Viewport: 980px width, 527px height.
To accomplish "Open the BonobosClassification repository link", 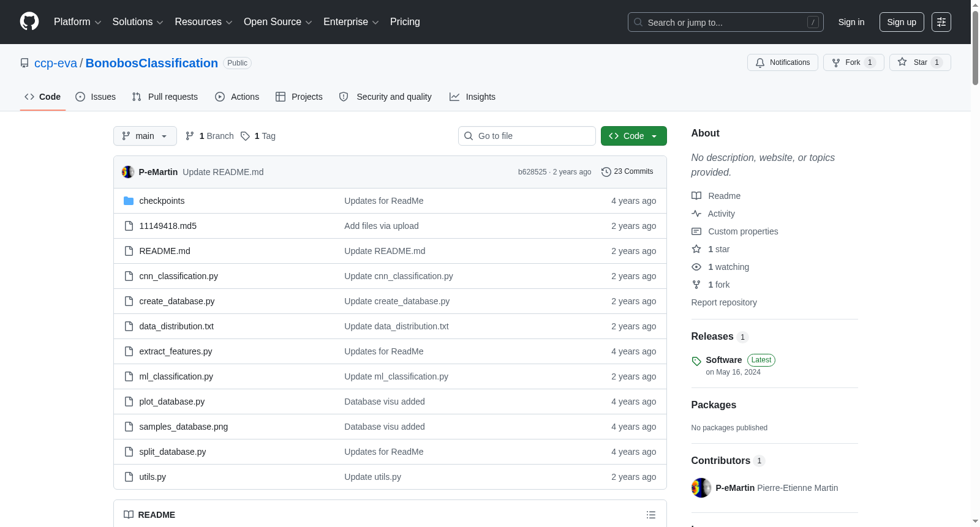I will pos(152,63).
